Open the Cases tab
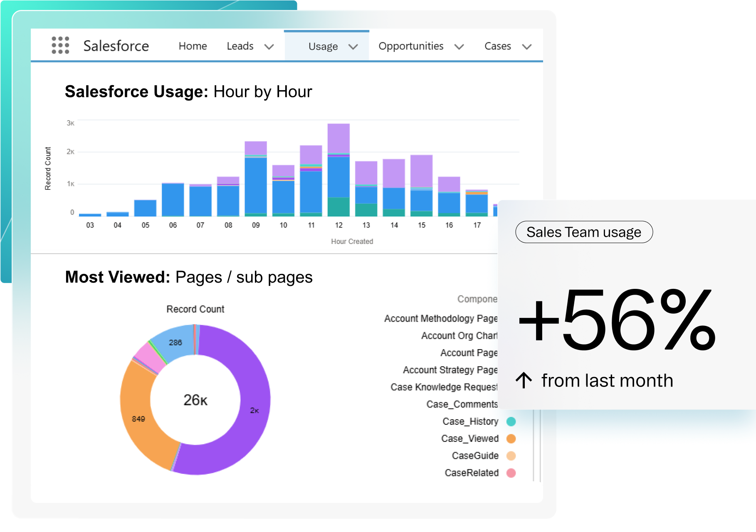Viewport: 756px width, 532px height. 497,46
